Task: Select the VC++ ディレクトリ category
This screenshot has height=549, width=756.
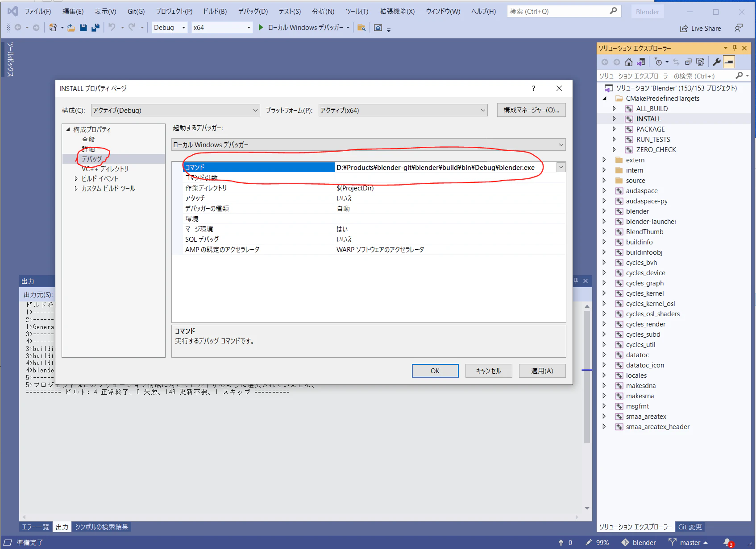Action: [105, 169]
